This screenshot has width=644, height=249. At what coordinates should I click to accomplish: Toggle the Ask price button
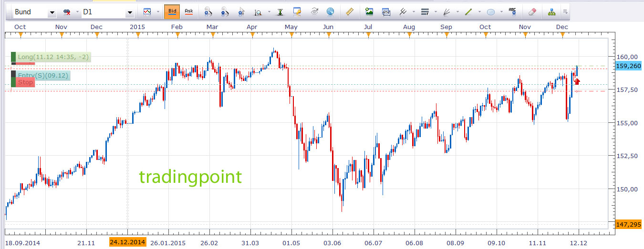point(189,11)
